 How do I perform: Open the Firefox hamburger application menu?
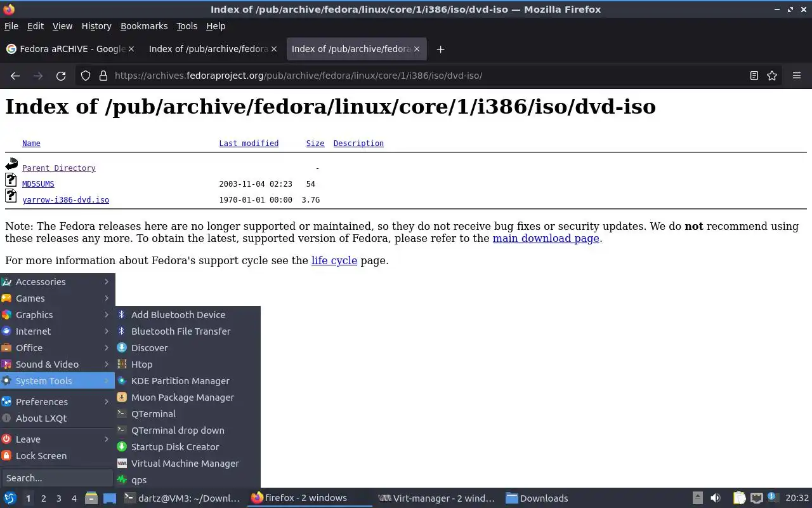[x=797, y=76]
